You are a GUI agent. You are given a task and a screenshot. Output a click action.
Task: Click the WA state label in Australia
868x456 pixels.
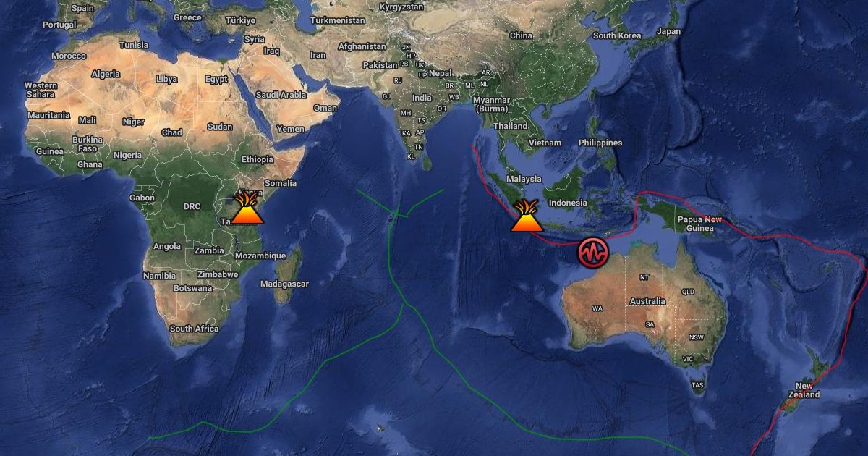click(597, 308)
